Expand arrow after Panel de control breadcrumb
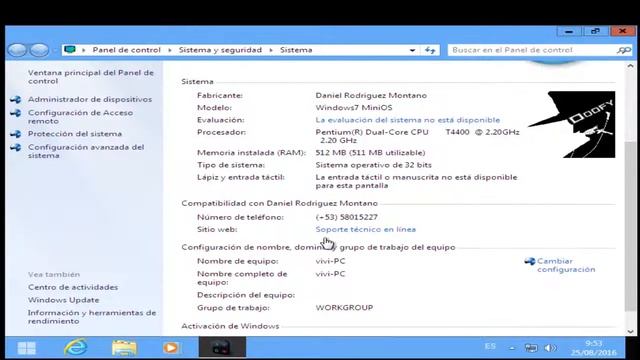This screenshot has width=640, height=360. click(170, 50)
